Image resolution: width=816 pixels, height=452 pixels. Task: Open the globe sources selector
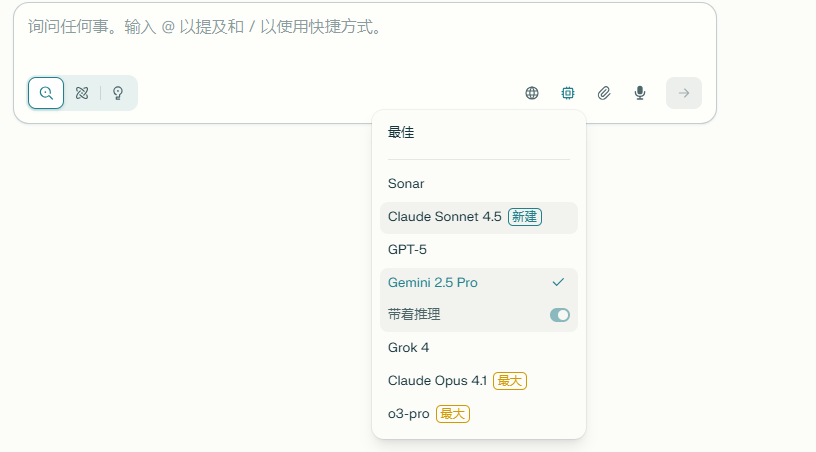point(532,93)
